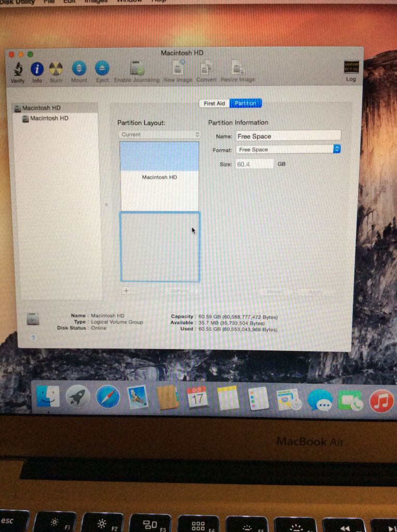Switch to the First Aid tab
Viewport: 397px width, 532px height.
tap(214, 103)
